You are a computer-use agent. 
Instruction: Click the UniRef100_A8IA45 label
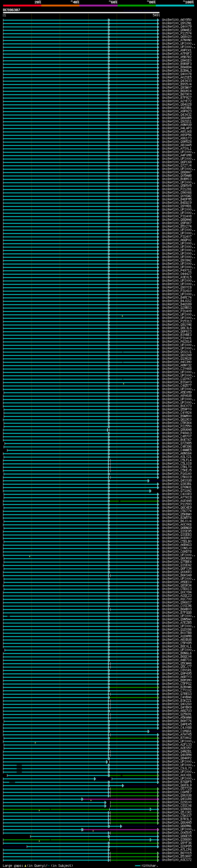177,145
